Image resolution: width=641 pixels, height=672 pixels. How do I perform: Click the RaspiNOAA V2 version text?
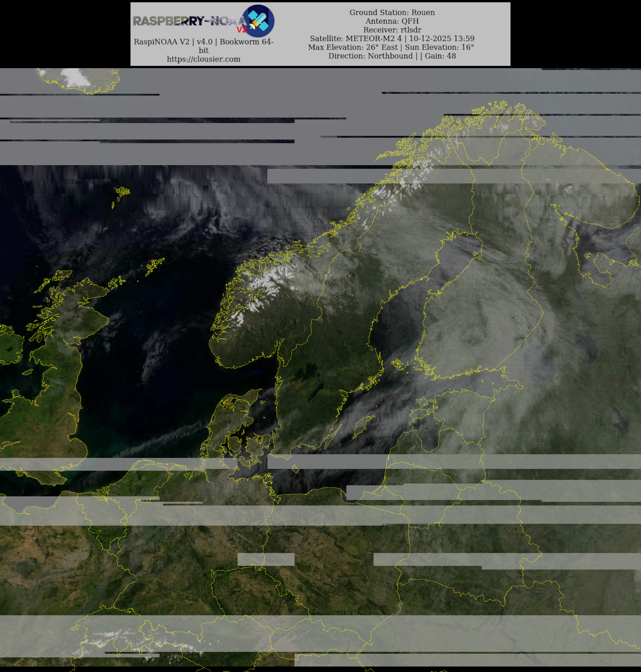(203, 42)
